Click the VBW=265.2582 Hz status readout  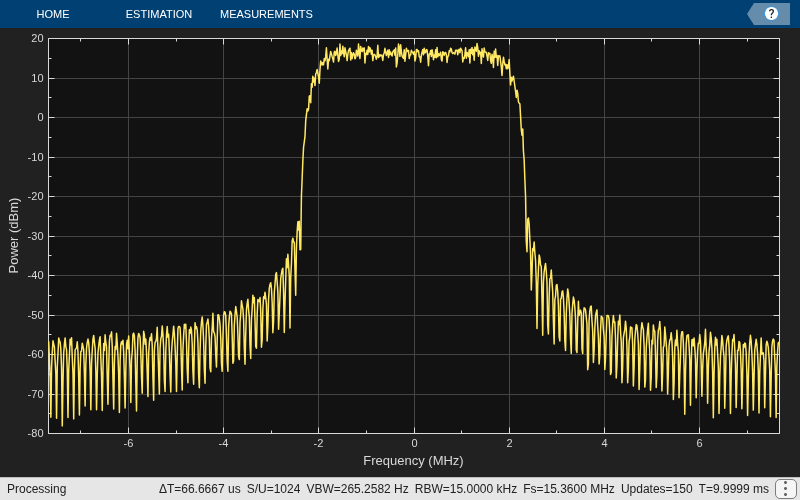click(x=357, y=489)
